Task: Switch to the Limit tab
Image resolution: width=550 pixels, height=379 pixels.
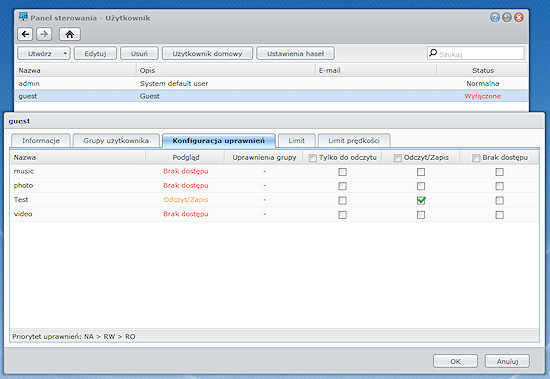Action: tap(296, 141)
